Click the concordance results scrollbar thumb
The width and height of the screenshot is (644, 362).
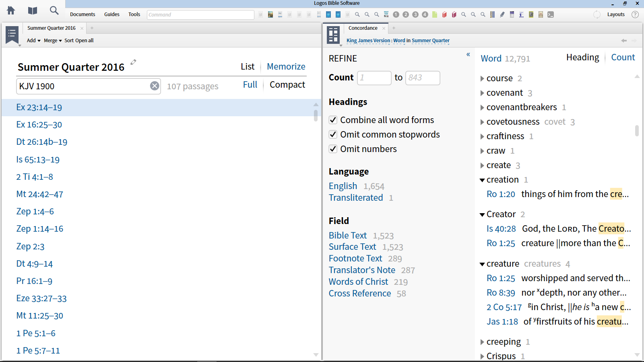[x=637, y=131]
